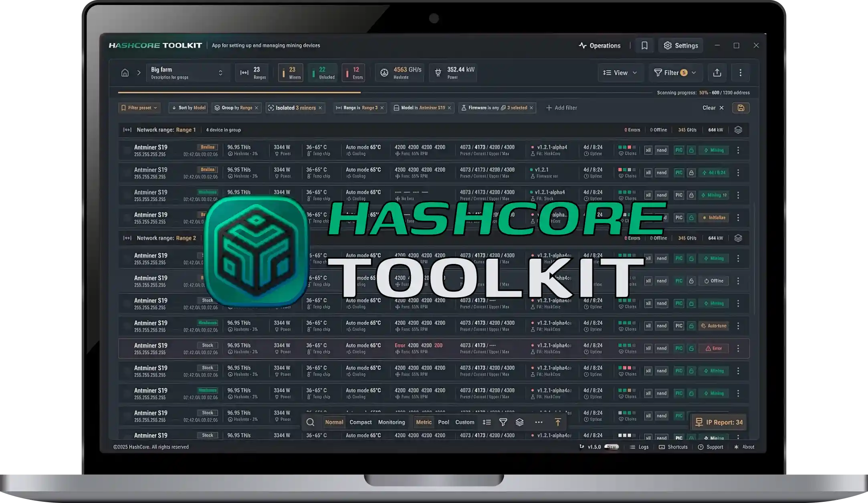
Task: Click the layers icon on Range 2 header
Action: coord(738,238)
